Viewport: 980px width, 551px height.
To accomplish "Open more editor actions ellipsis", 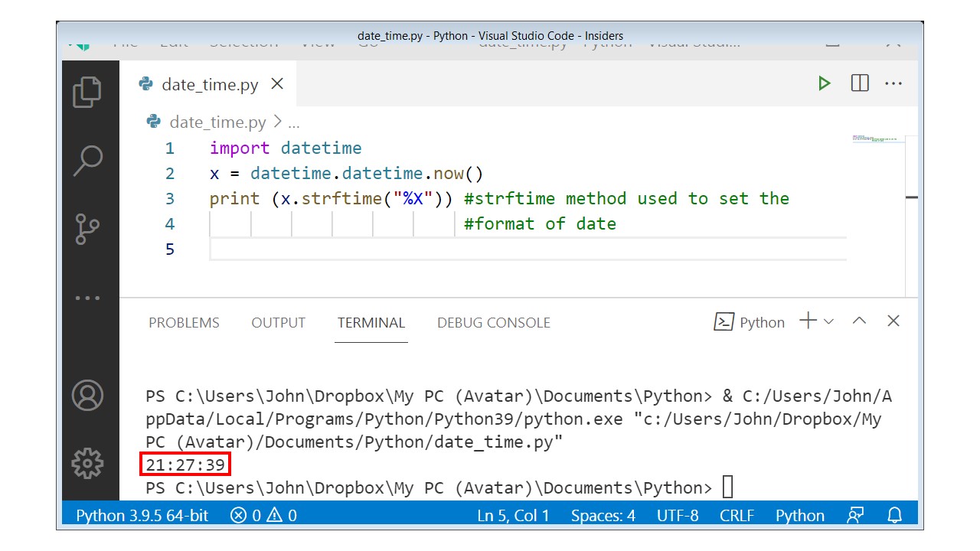I will [x=893, y=83].
